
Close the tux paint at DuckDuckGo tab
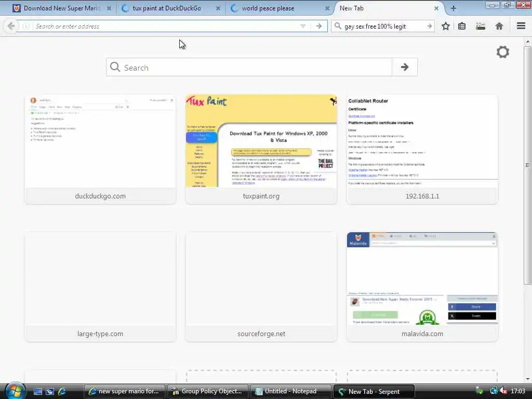[218, 8]
